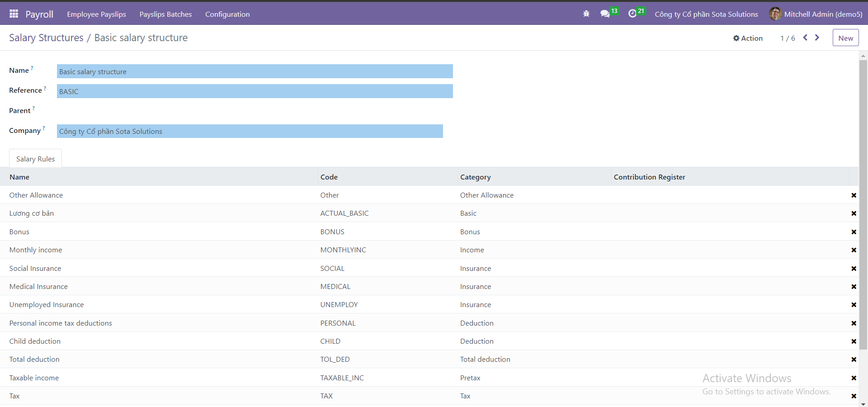Expand the Configuration menu
Viewport: 868px width, 407px height.
(x=227, y=14)
